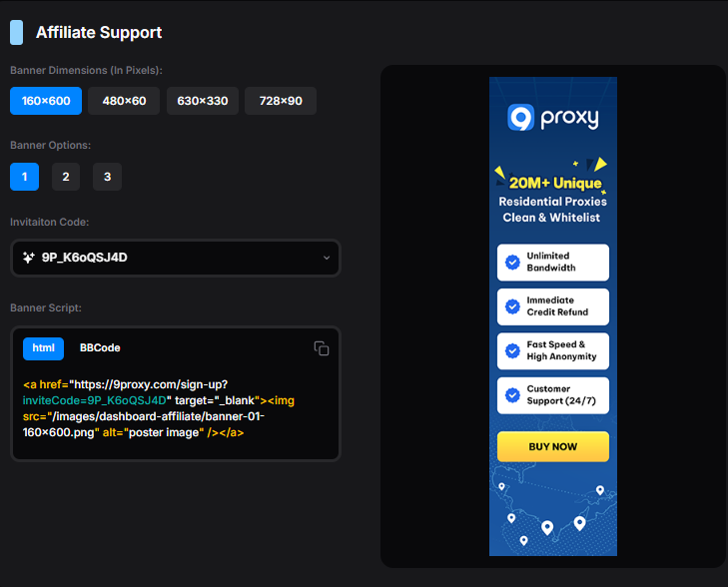Click the light-blue marker beside Affiliate Support
This screenshot has height=587, width=728.
[x=17, y=33]
